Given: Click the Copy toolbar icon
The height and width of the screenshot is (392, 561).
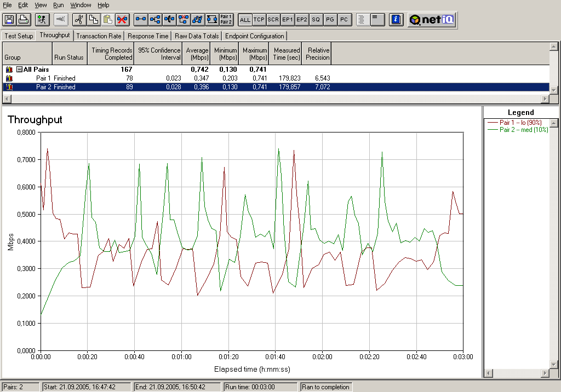Looking at the screenshot, I should 94,20.
